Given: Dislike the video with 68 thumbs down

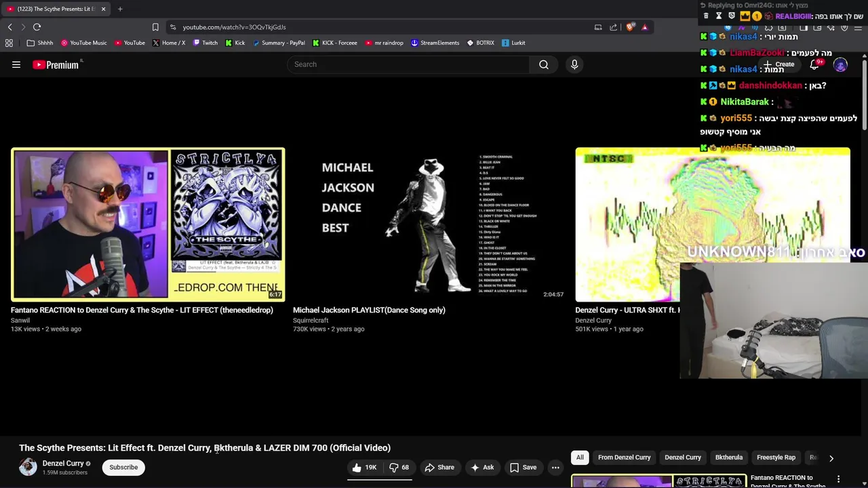Looking at the screenshot, I should click(399, 467).
